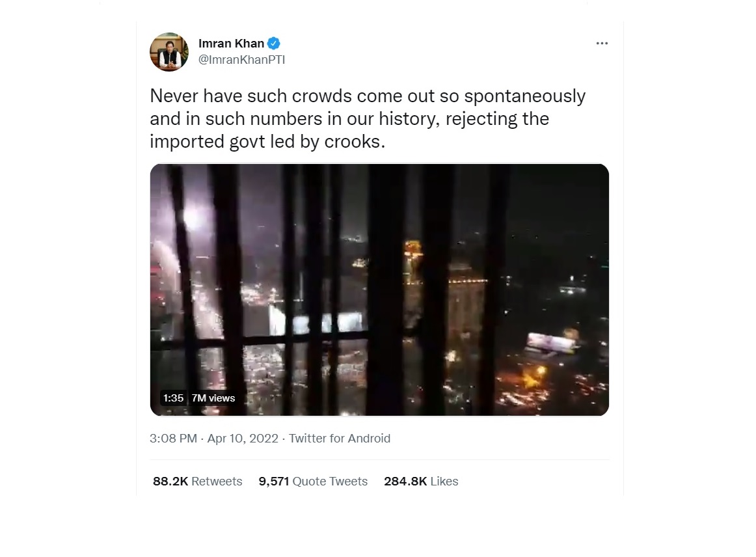Click the bright light at video's upper left
Screen dimensions: 756x557
point(191,218)
